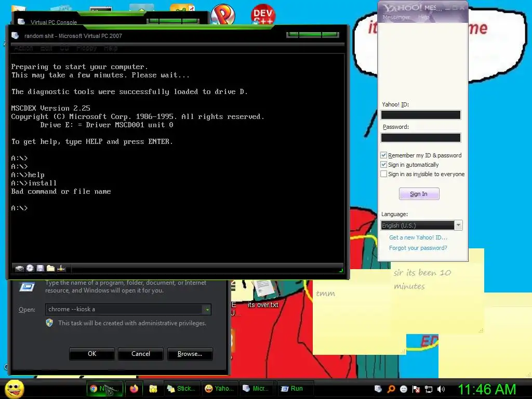Click the hard disk icon in Virtual PC status bar
This screenshot has width=532, height=399.
coord(20,269)
